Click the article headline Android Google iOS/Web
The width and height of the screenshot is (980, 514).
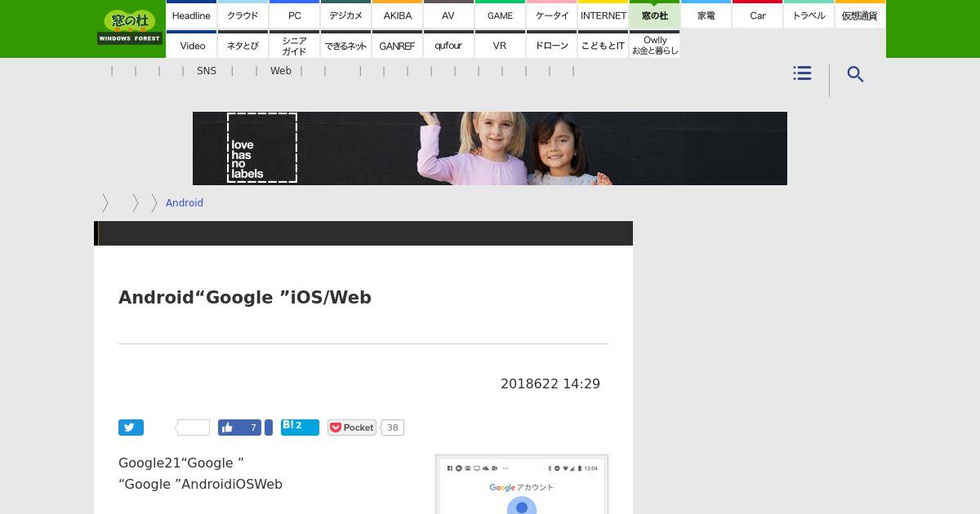[x=245, y=297]
